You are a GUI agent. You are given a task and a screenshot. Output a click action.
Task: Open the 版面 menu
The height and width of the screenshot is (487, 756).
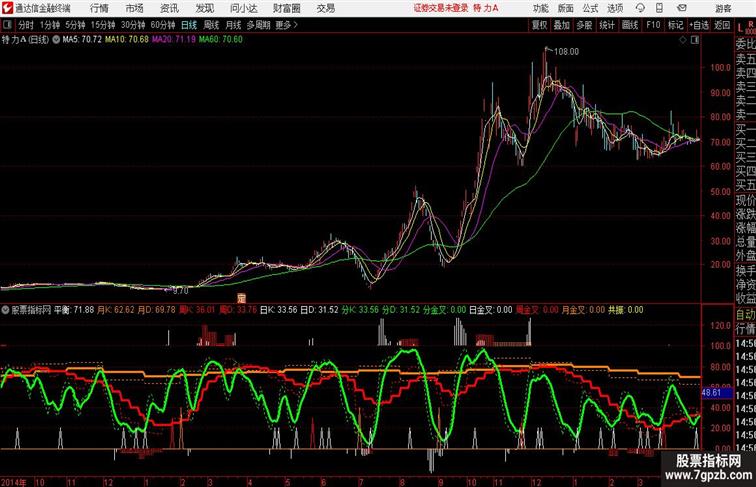(566, 8)
